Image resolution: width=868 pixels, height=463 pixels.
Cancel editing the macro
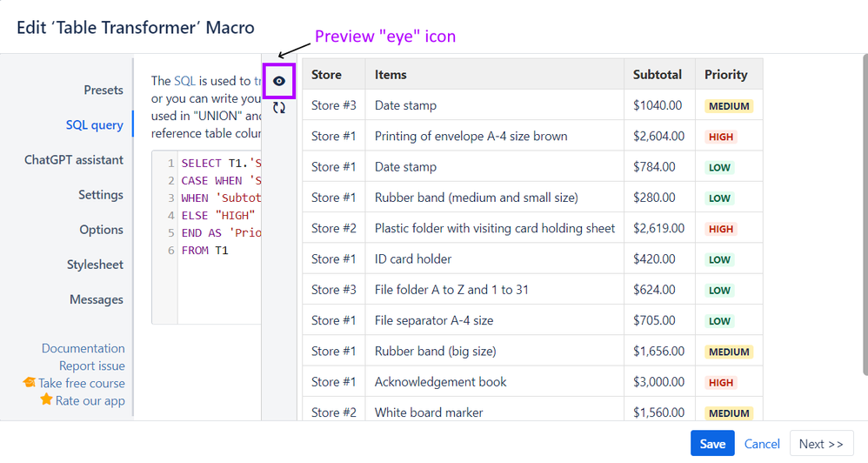(762, 444)
